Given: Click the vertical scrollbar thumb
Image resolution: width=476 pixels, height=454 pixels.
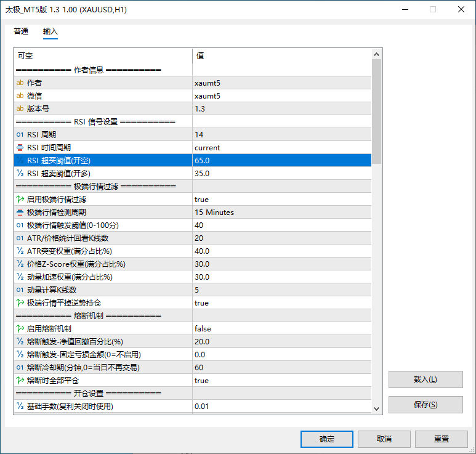Looking at the screenshot, I should [376, 111].
